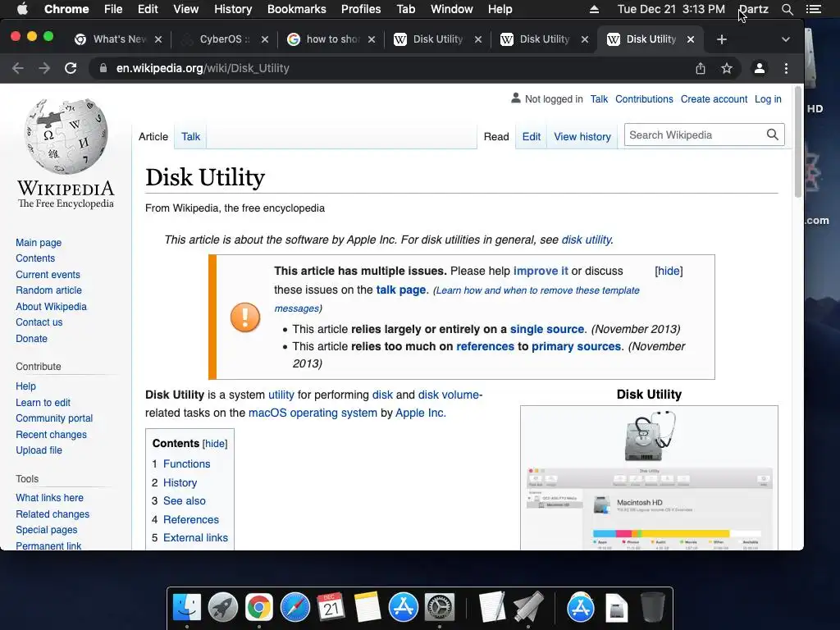Image resolution: width=840 pixels, height=630 pixels.
Task: Click the Log in link
Action: 768,99
